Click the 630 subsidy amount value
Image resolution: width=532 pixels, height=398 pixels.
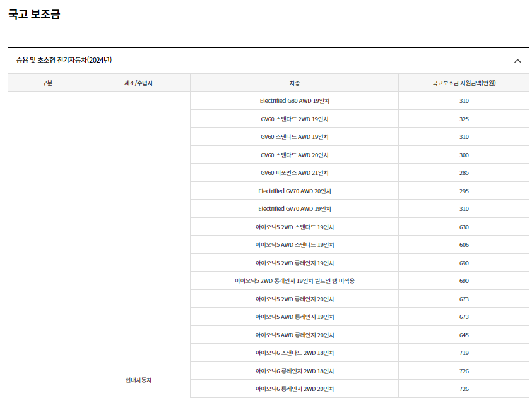point(464,227)
